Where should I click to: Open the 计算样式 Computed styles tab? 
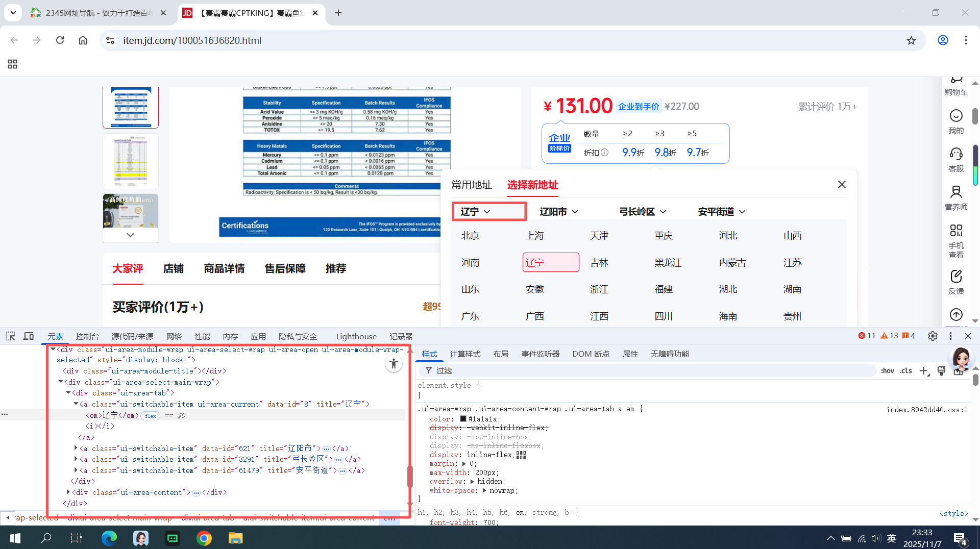pos(465,354)
